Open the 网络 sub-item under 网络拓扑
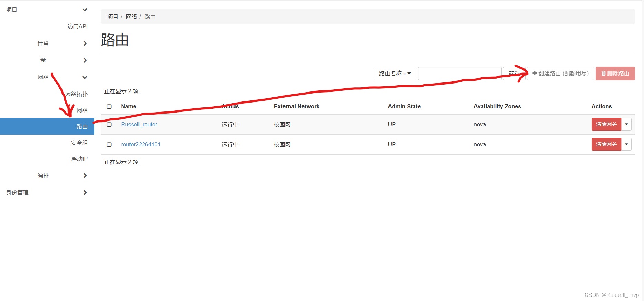This screenshot has height=301, width=644. pyautogui.click(x=82, y=110)
